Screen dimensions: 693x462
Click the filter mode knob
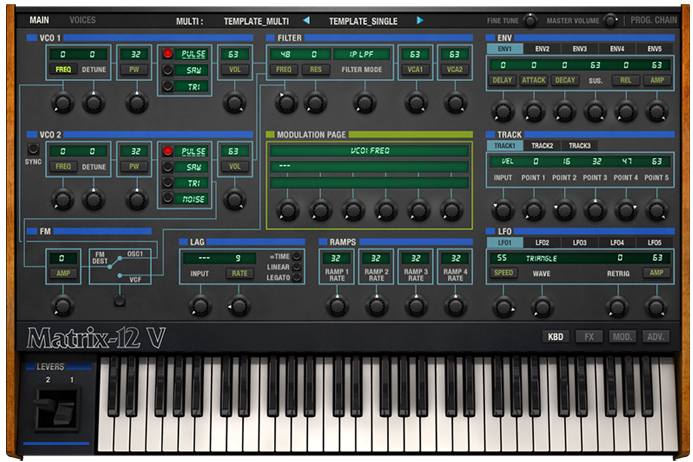pyautogui.click(x=365, y=103)
